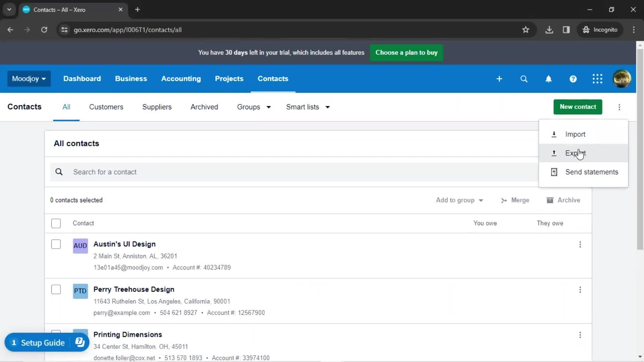Open the Setup Guide
The width and height of the screenshot is (644, 362).
tap(43, 343)
